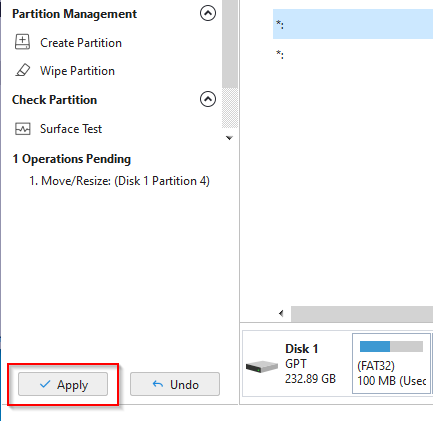Click the Undo arrow icon
Viewport: 433px width, 421px height.
coord(158,384)
